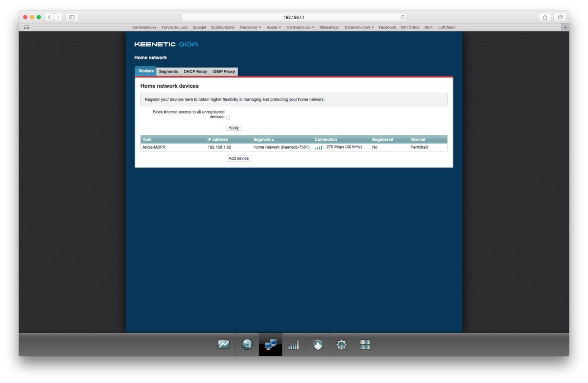Click the Registered value No

tap(375, 147)
